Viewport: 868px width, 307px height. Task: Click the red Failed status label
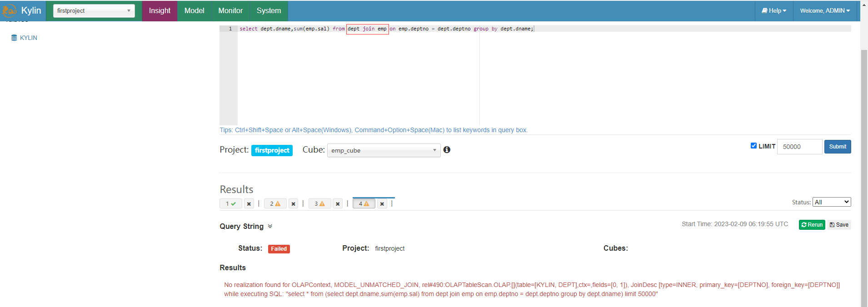point(279,249)
